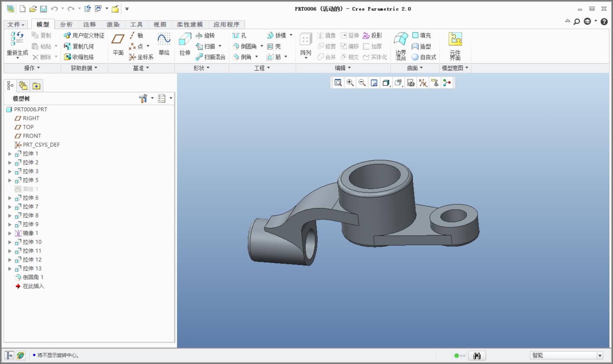Click the 扫描混合 button
613x364 pixels.
point(211,57)
